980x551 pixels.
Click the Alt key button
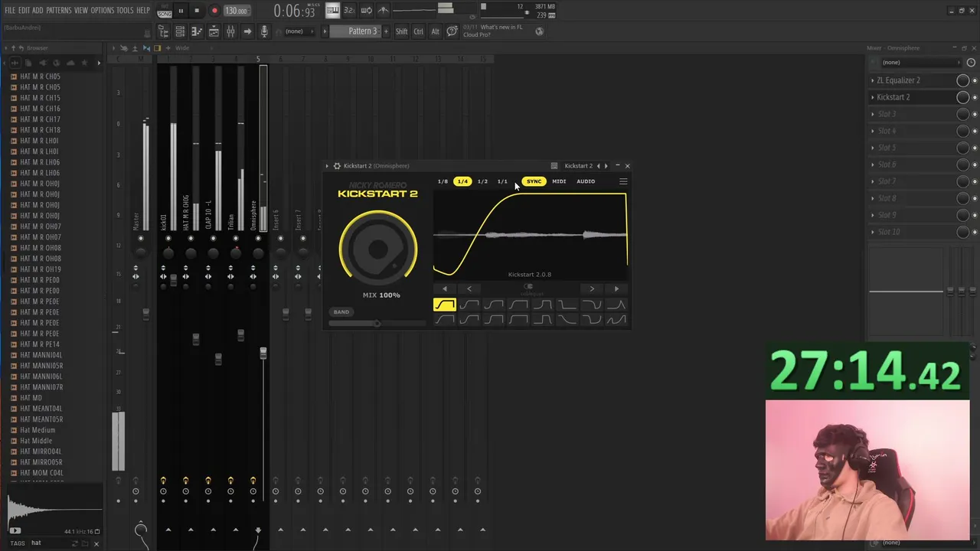[436, 31]
